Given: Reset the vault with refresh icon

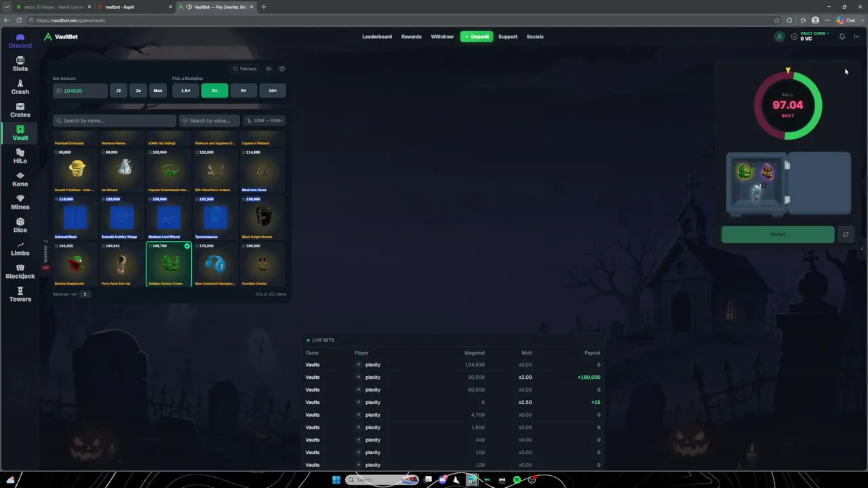Looking at the screenshot, I should pos(846,235).
